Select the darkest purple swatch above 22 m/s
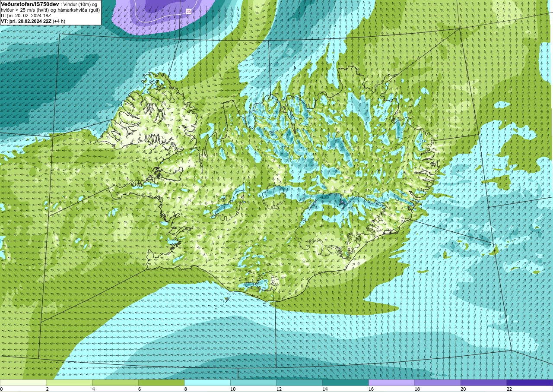Image resolution: width=553 pixels, height=392 pixels. pos(530,383)
